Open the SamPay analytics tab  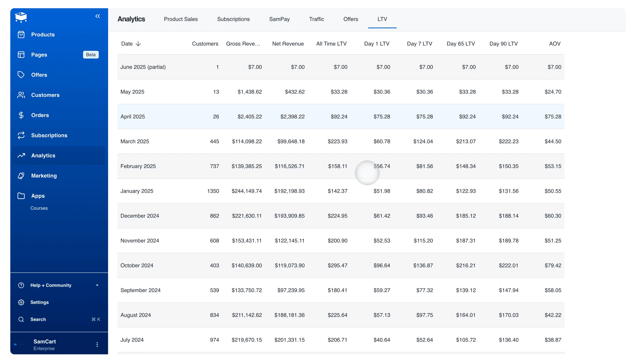pos(279,19)
